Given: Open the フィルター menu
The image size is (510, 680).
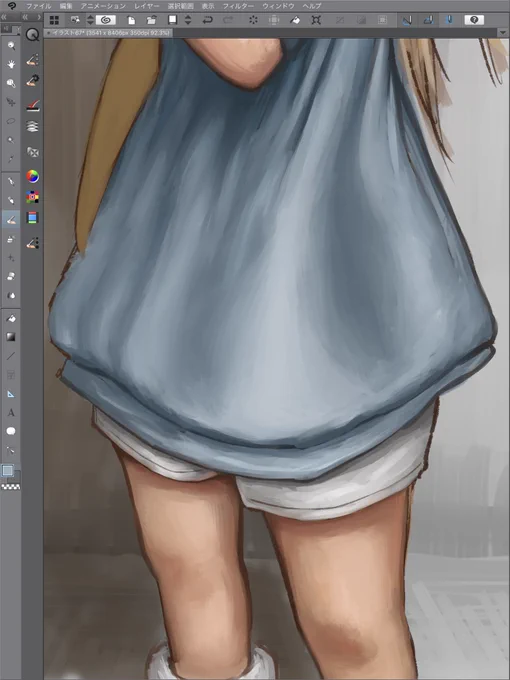Looking at the screenshot, I should [239, 6].
